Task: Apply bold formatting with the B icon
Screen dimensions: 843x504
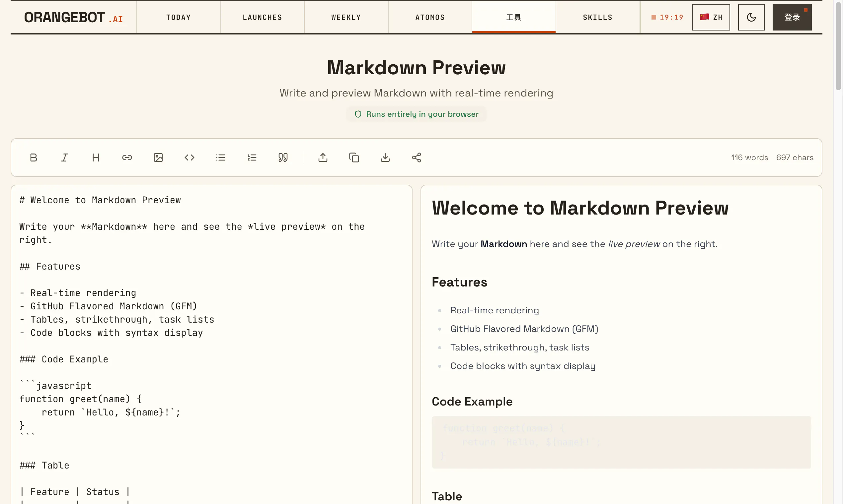Action: tap(33, 157)
